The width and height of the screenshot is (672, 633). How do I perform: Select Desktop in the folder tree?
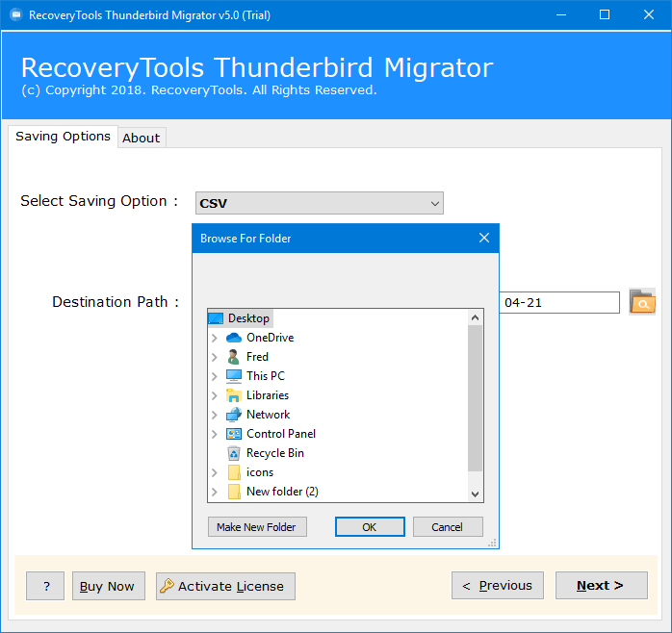(x=248, y=318)
